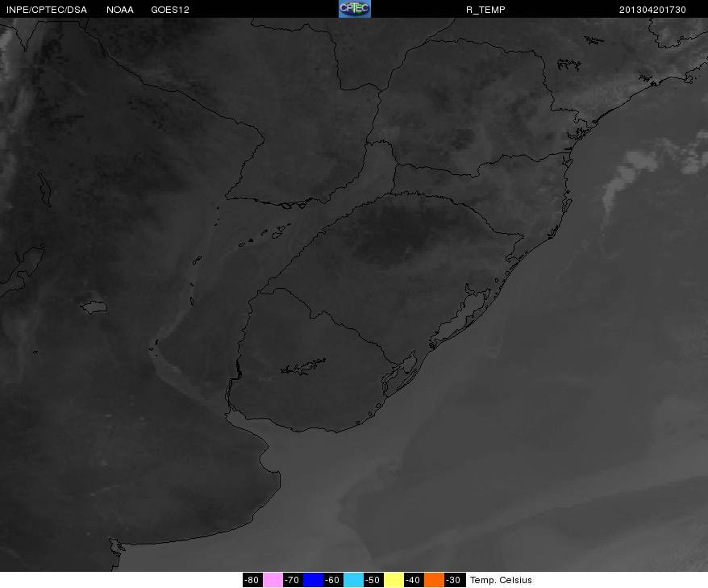This screenshot has height=588, width=708.
Task: Click the dark blue legend swatch
Action: [x=313, y=580]
